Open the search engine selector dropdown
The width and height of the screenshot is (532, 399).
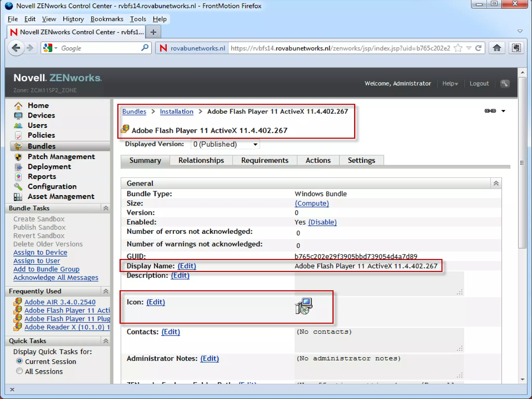pyautogui.click(x=56, y=48)
